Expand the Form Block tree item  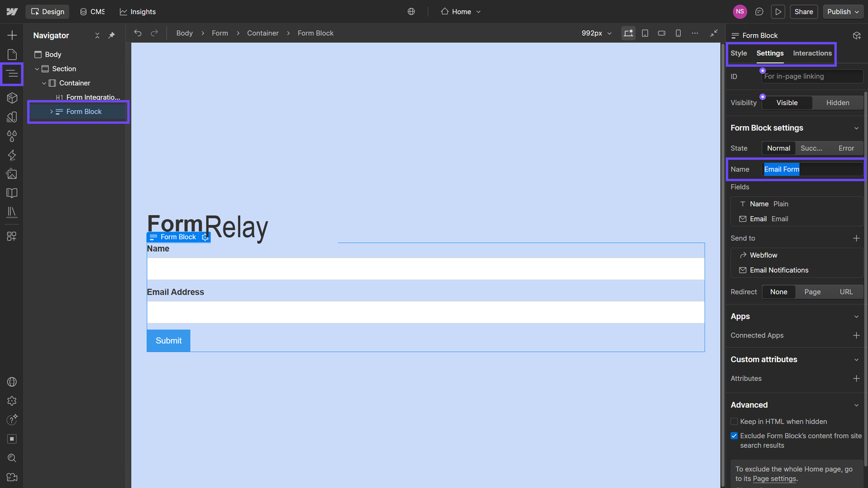(x=52, y=112)
